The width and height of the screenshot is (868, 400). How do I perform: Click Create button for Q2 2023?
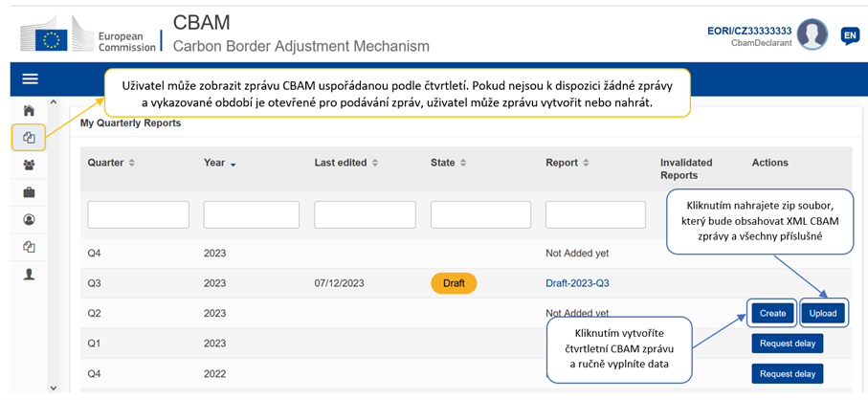(x=772, y=313)
